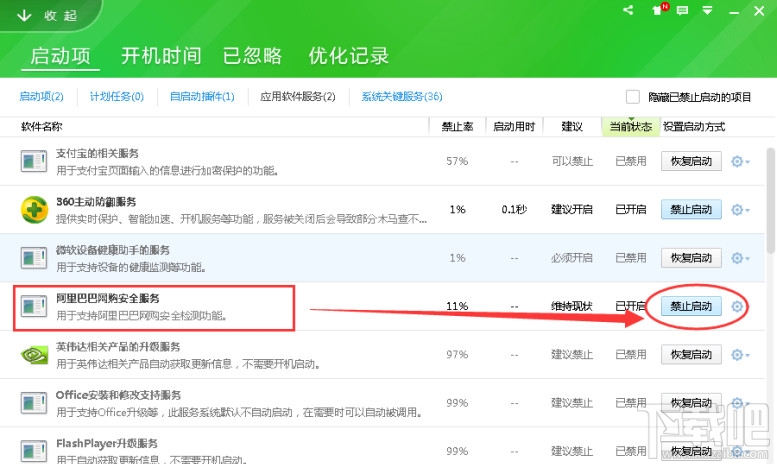The height and width of the screenshot is (464, 777).
Task: Click the Office安装和修改支持服务 row icon
Action: [34, 403]
